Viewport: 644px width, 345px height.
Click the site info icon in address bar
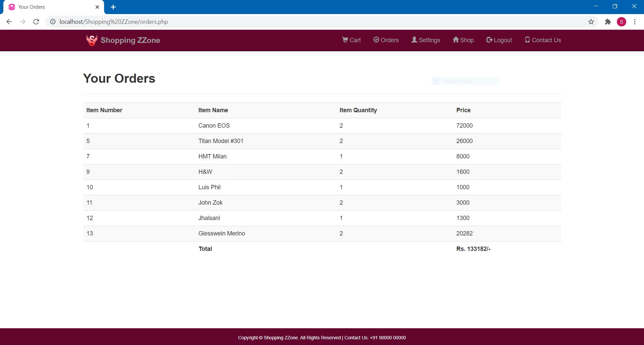[x=53, y=21]
